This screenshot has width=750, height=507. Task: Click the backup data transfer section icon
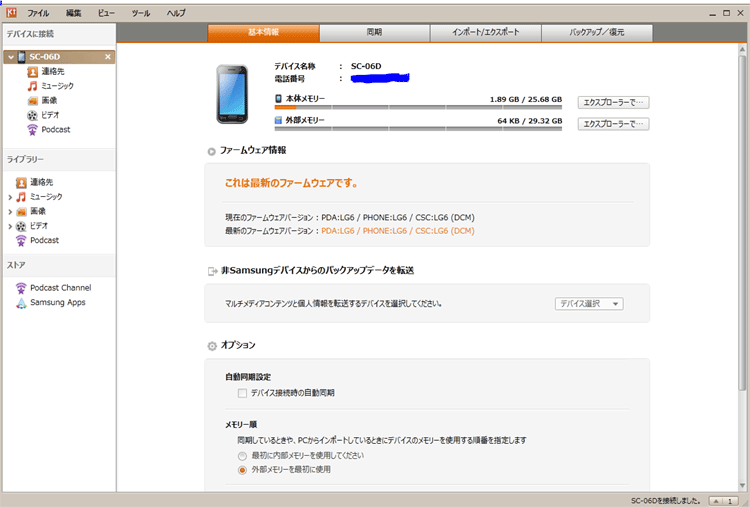point(212,271)
